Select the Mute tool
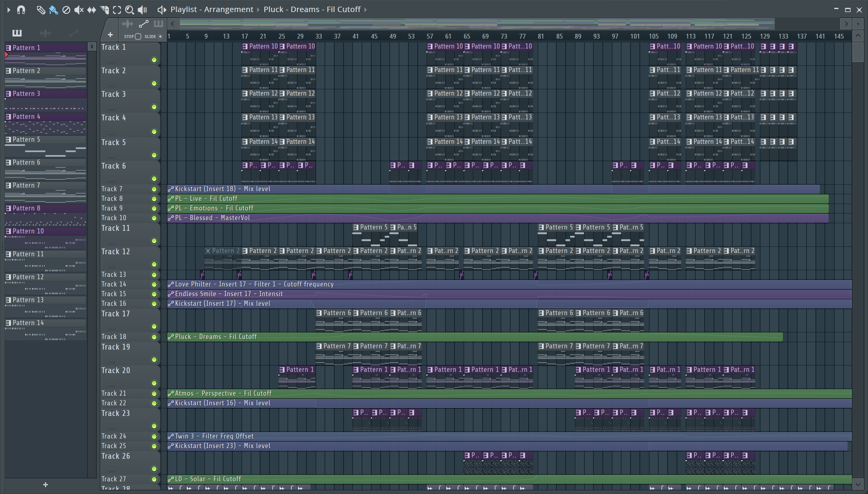 tap(79, 10)
